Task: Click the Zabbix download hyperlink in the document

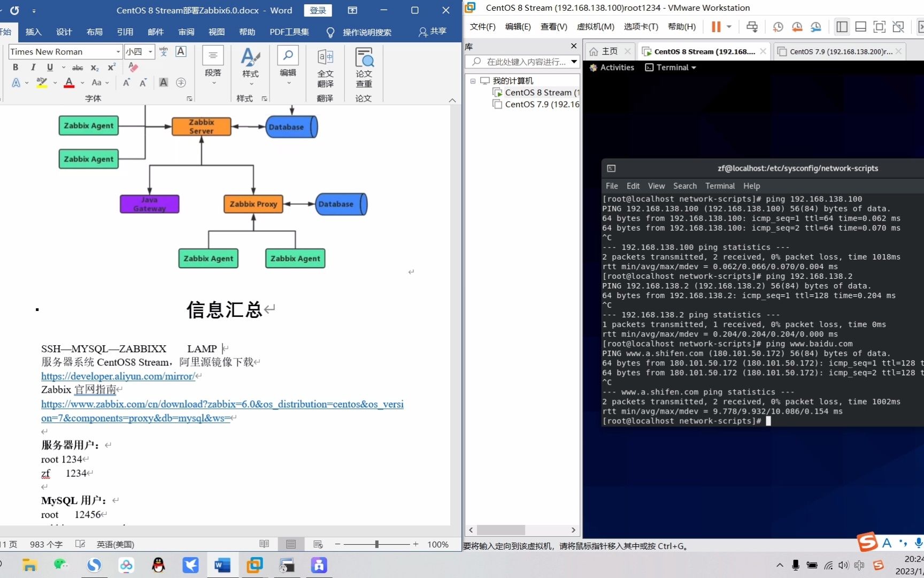Action: [222, 404]
